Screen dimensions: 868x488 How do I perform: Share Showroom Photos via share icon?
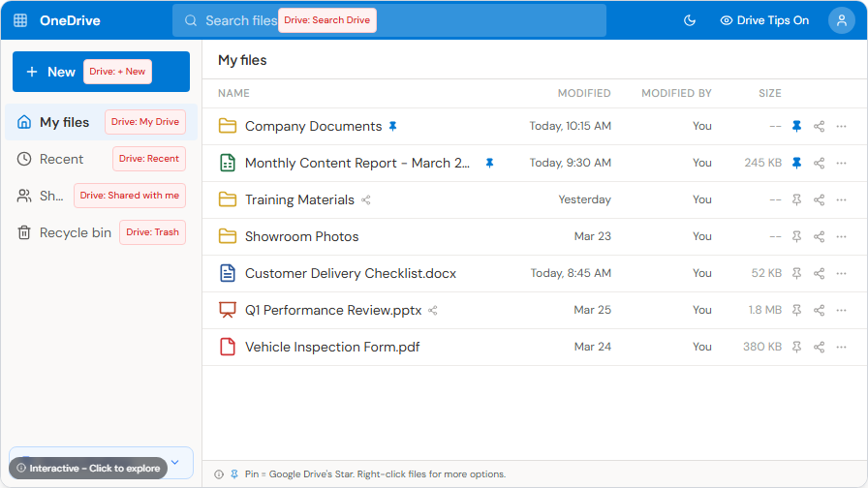(x=819, y=236)
